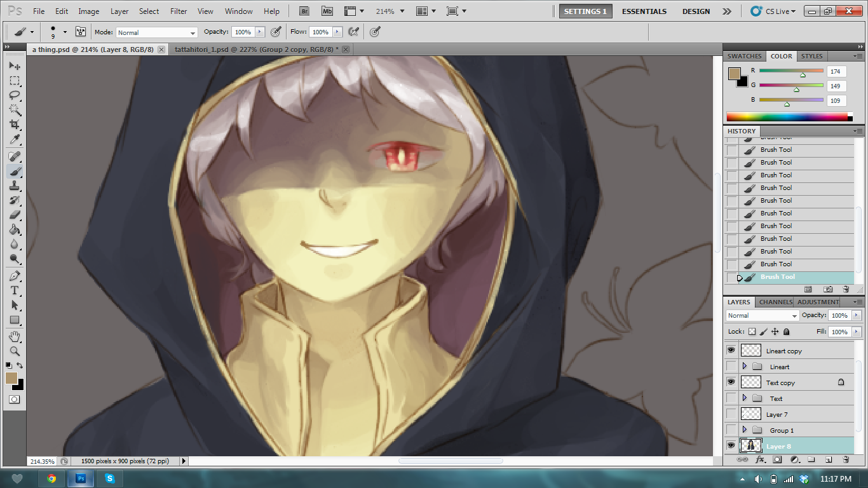Show Layer 7 visibility
Viewport: 868px width, 488px height.
tap(731, 414)
